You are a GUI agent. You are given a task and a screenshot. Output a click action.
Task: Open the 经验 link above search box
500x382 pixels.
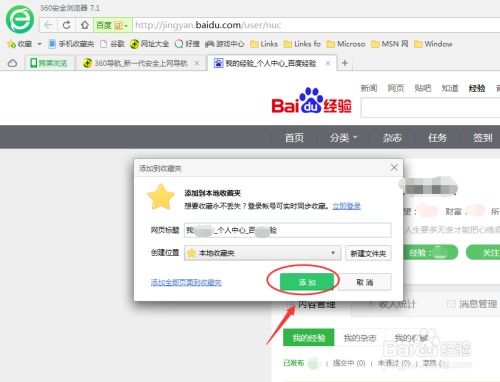tap(477, 88)
